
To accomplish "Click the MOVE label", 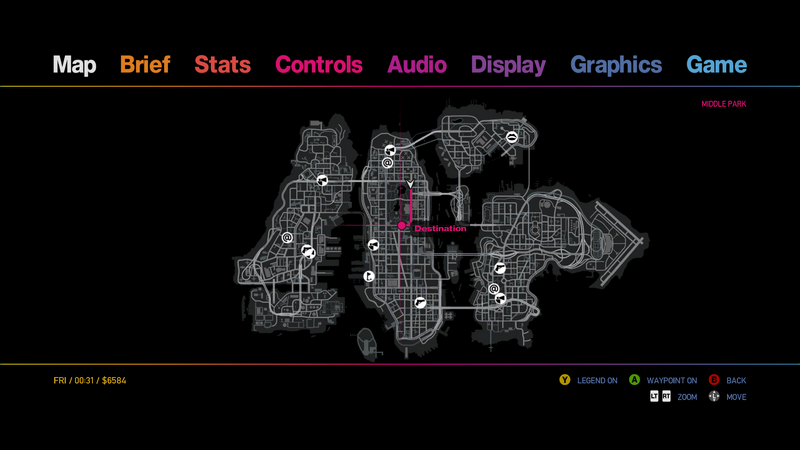I will tap(736, 397).
